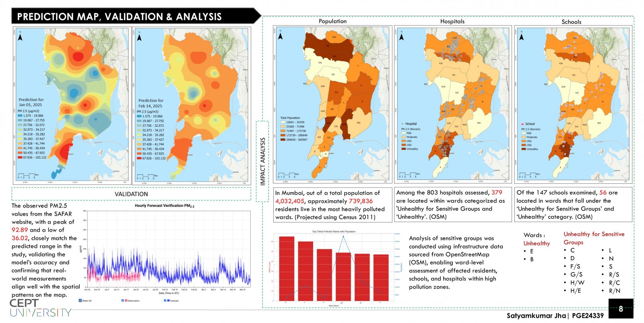Click the Satyamkumar Jha | PGE24339 author text
This screenshot has height=323, width=644.
pos(555,316)
